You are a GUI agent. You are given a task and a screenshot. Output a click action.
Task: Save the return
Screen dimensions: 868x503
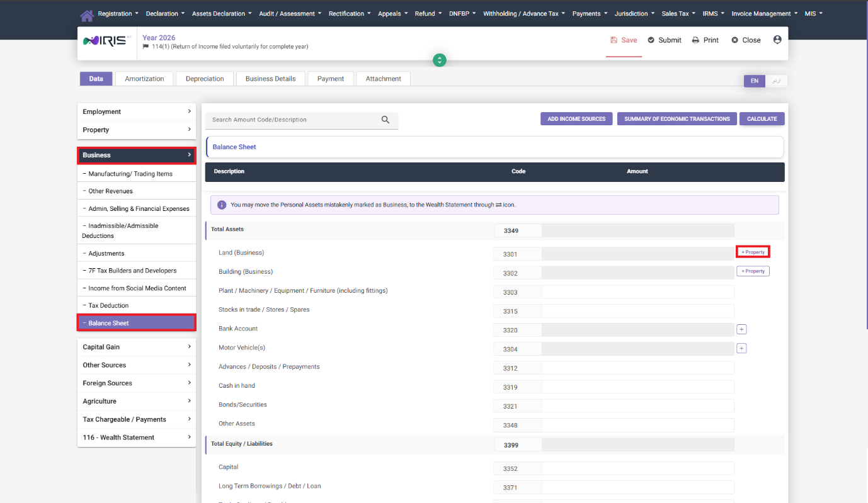click(624, 40)
